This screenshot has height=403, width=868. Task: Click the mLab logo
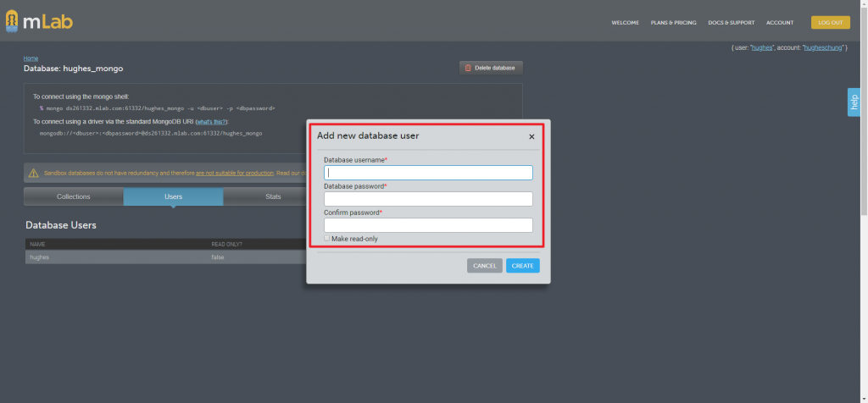point(39,21)
